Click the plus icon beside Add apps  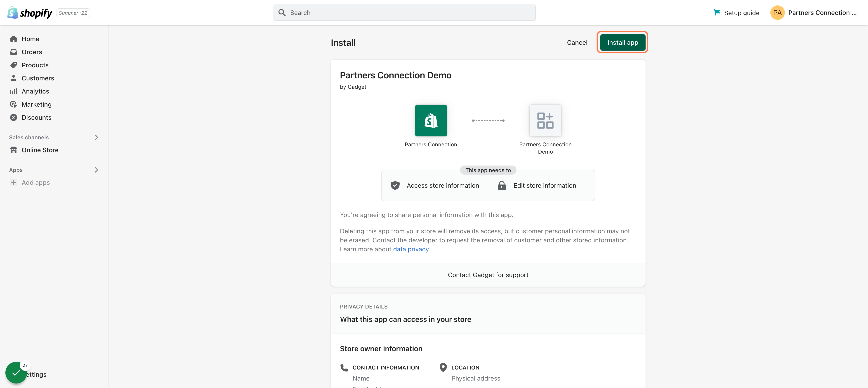pos(14,182)
